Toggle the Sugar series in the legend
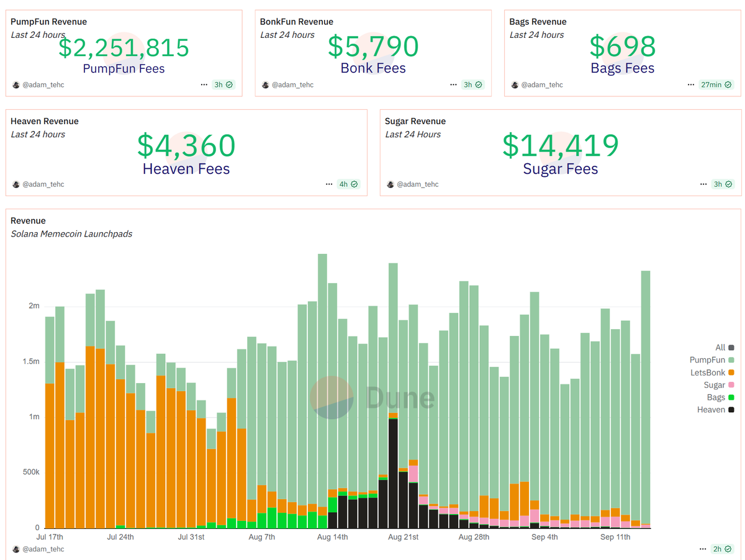 720,385
